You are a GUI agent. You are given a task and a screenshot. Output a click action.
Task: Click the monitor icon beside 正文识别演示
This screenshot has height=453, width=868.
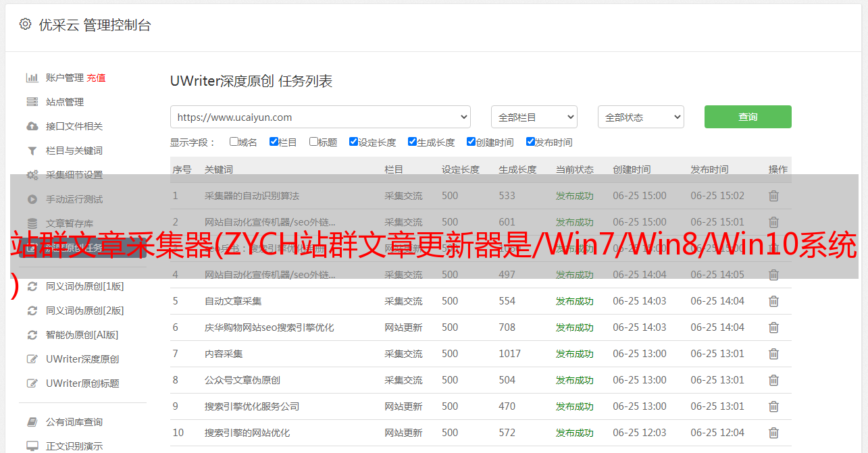click(x=32, y=446)
